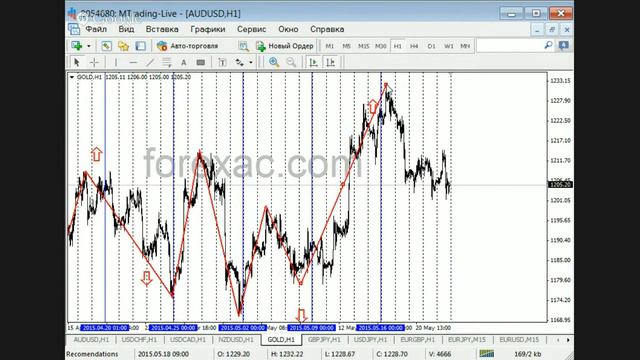The image size is (640, 360).
Task: Select the Arrows drawing tool icon
Action: point(240,62)
